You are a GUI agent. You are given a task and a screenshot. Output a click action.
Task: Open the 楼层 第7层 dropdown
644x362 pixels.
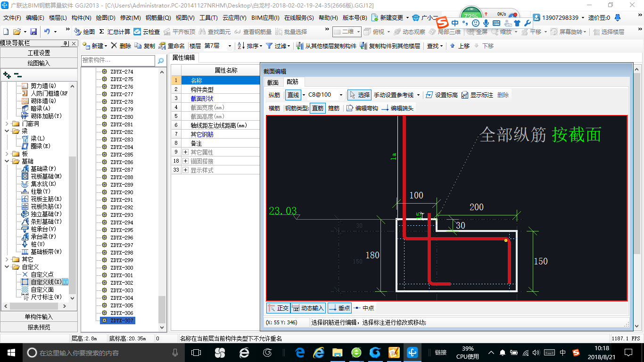pyautogui.click(x=230, y=46)
